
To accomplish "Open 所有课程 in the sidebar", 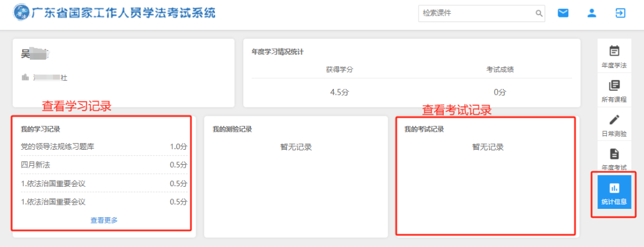I will click(x=614, y=91).
